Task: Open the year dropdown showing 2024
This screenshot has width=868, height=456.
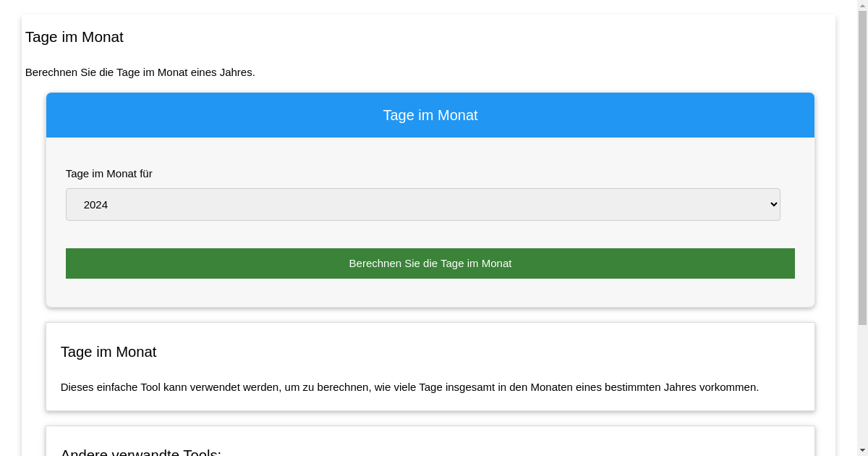Action: pos(422,205)
